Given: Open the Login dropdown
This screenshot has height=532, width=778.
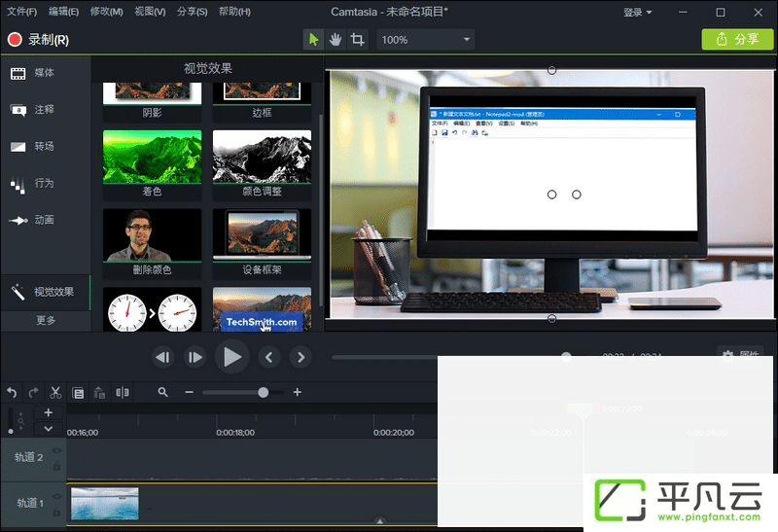Looking at the screenshot, I should [x=638, y=12].
